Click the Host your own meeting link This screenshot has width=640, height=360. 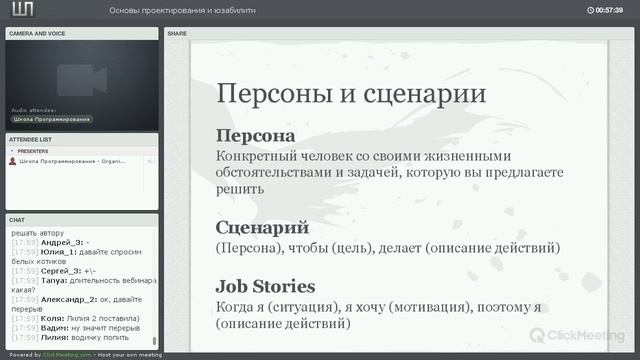tap(130, 355)
